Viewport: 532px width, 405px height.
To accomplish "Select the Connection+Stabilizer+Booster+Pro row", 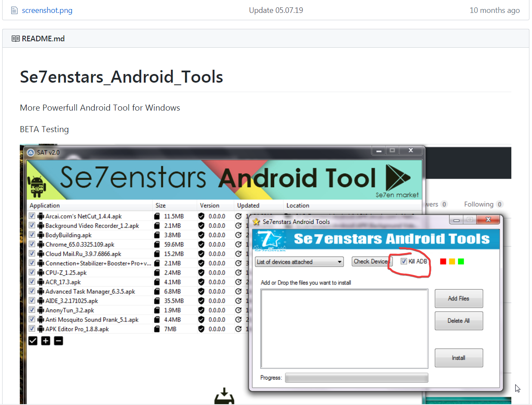I will [138, 263].
